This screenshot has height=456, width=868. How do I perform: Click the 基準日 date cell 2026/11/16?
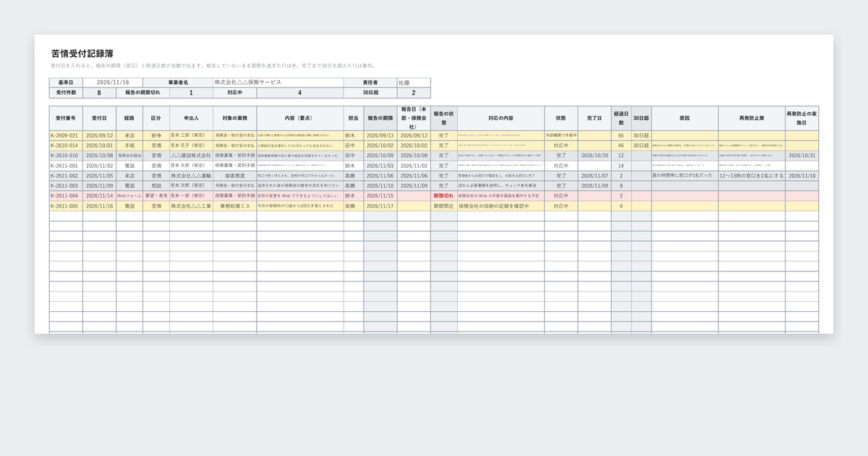click(x=113, y=83)
